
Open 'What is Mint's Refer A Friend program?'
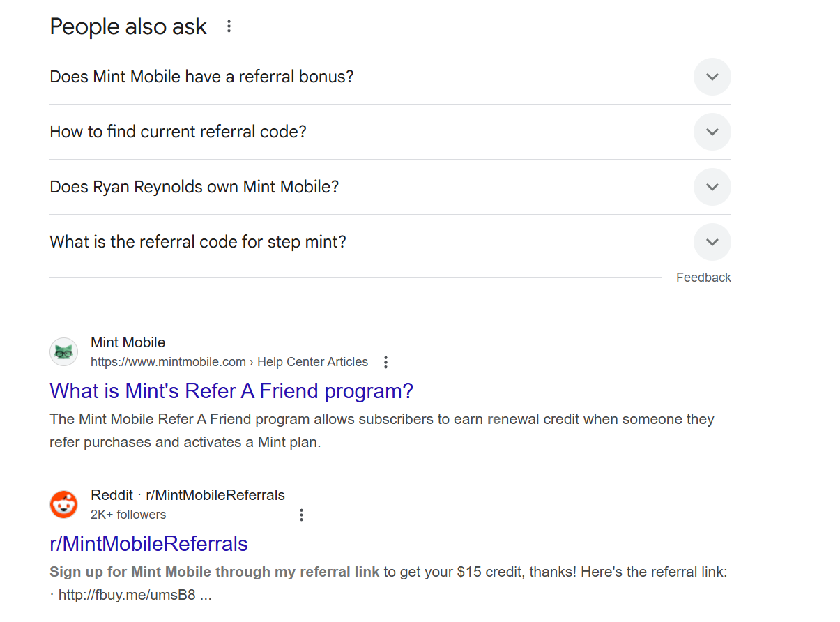pos(231,390)
